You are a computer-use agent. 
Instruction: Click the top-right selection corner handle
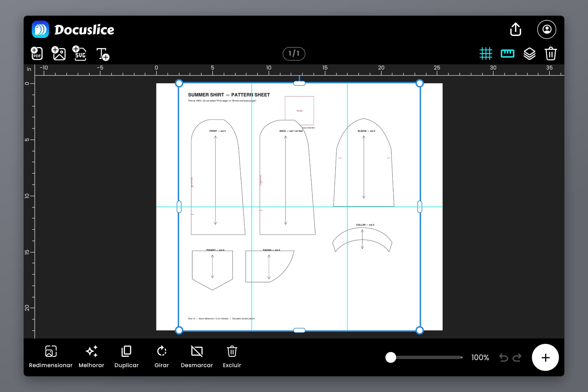pos(419,83)
